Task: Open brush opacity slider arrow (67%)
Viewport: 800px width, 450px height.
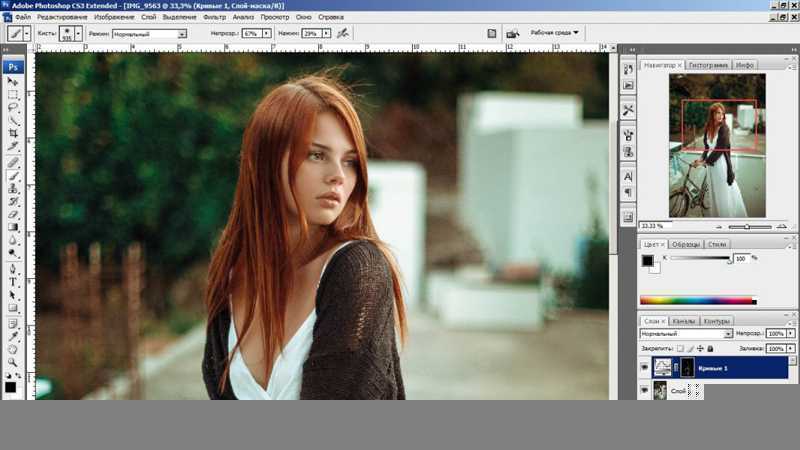Action: click(x=266, y=33)
